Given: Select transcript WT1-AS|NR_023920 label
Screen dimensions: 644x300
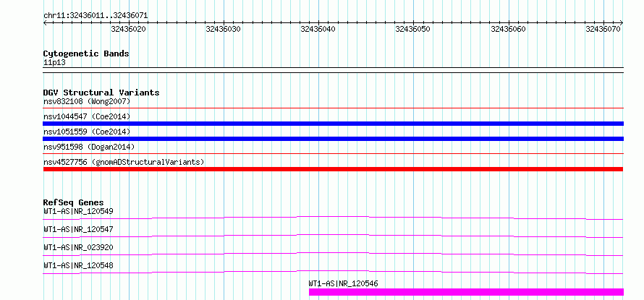Looking at the screenshot, I should point(78,247).
